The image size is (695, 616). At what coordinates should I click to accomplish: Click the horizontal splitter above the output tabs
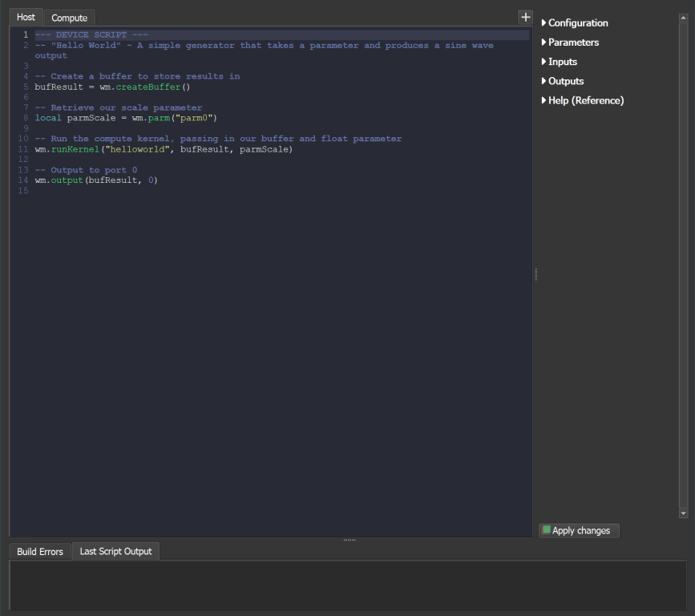[349, 540]
